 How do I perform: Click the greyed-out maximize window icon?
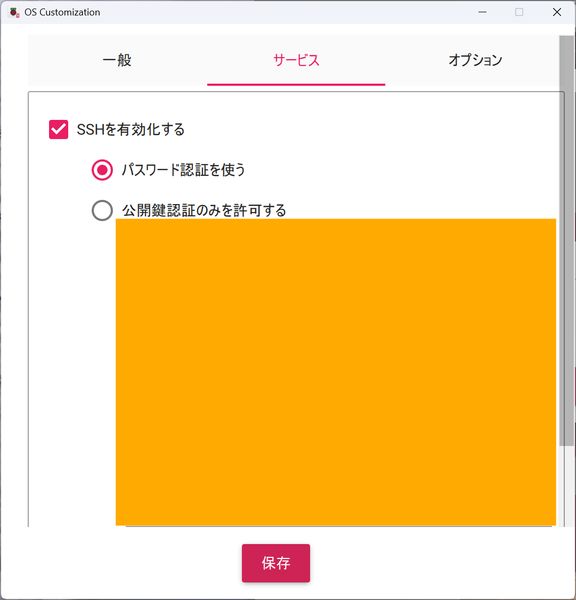519,12
